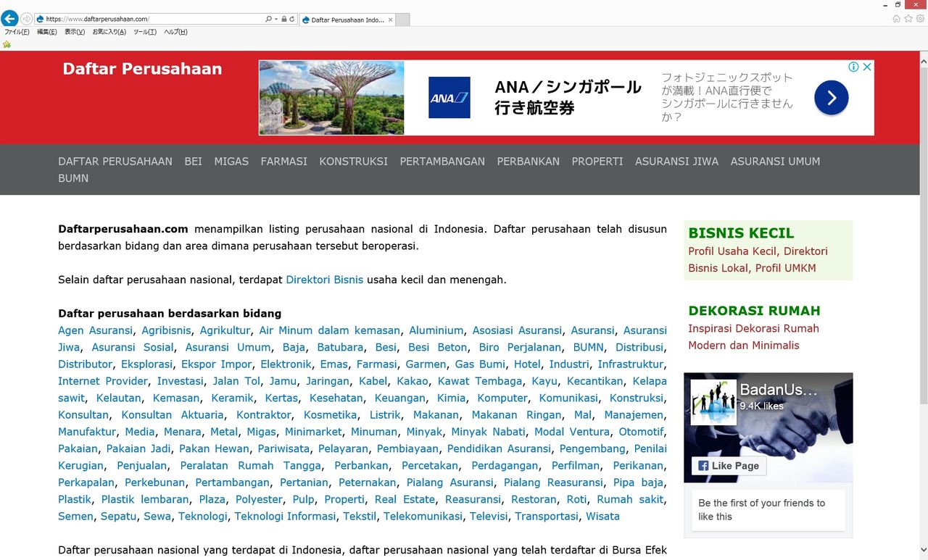
Task: Click the browser forward arrow button
Action: (x=27, y=19)
